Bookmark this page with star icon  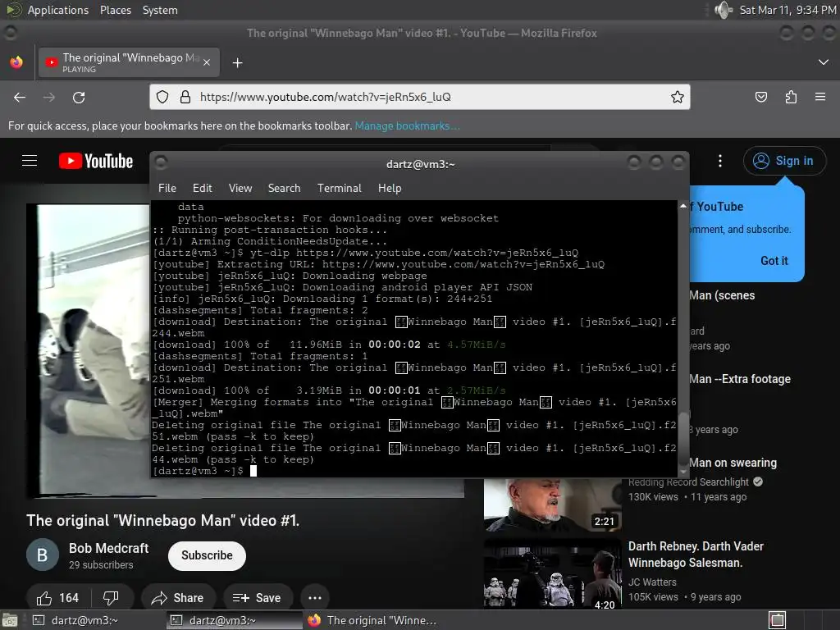[677, 97]
